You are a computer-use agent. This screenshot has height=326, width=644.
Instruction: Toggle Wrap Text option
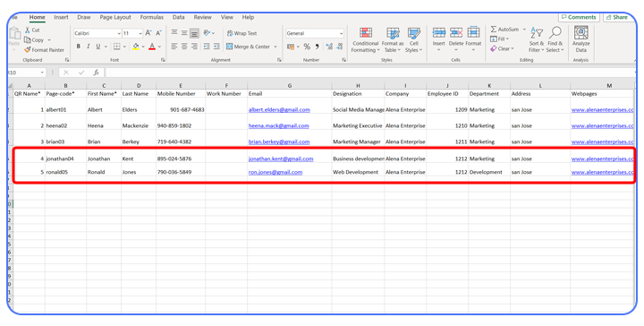pos(241,33)
